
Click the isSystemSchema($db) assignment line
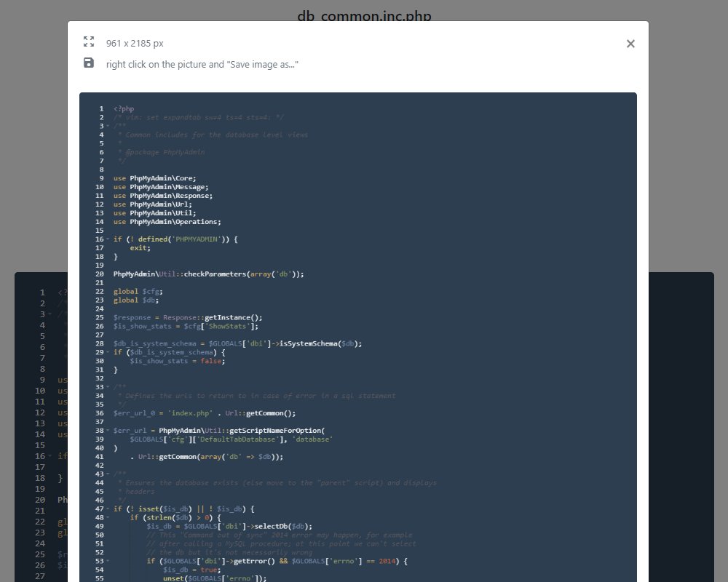(x=238, y=343)
